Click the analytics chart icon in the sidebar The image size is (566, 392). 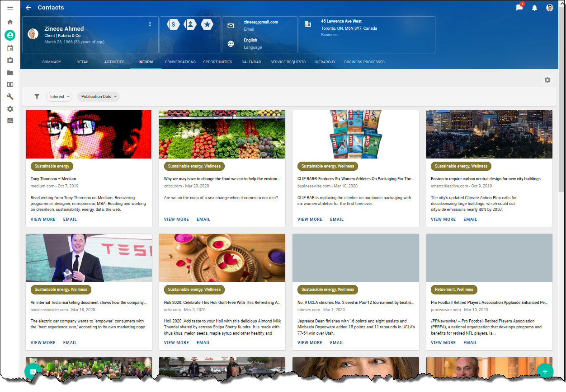click(9, 120)
